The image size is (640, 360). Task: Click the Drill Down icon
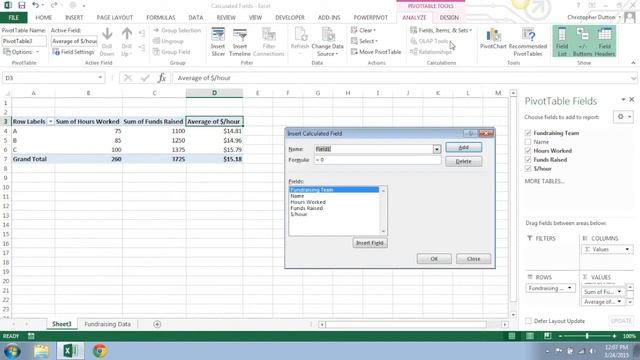click(107, 42)
